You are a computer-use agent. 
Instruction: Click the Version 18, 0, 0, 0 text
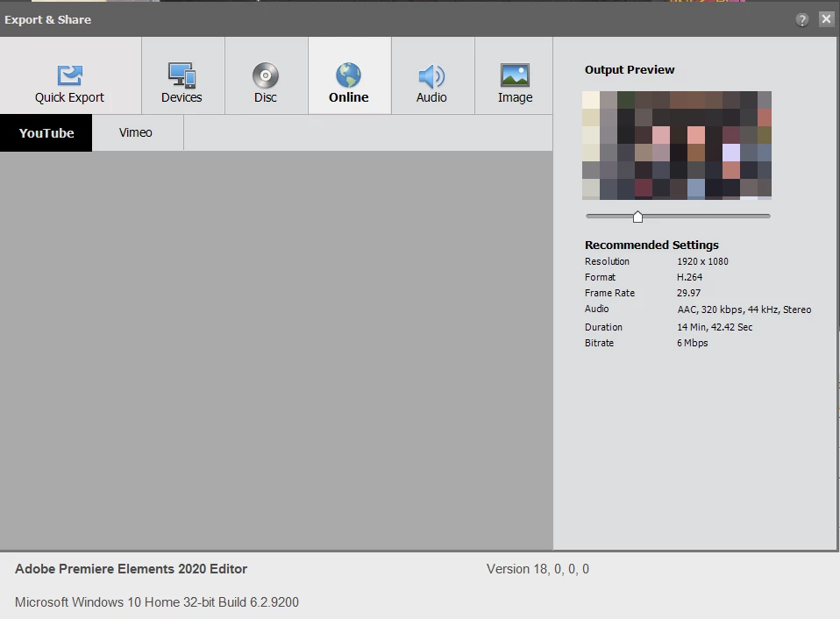(x=537, y=569)
